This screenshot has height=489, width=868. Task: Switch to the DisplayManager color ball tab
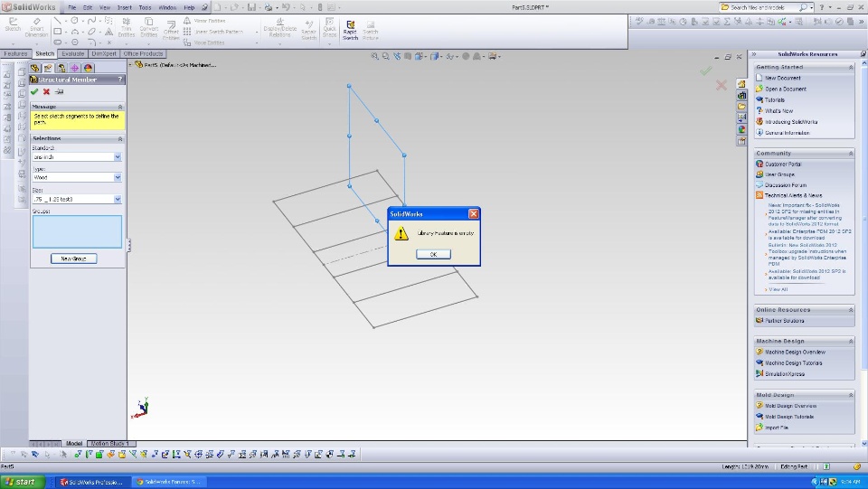(x=88, y=68)
